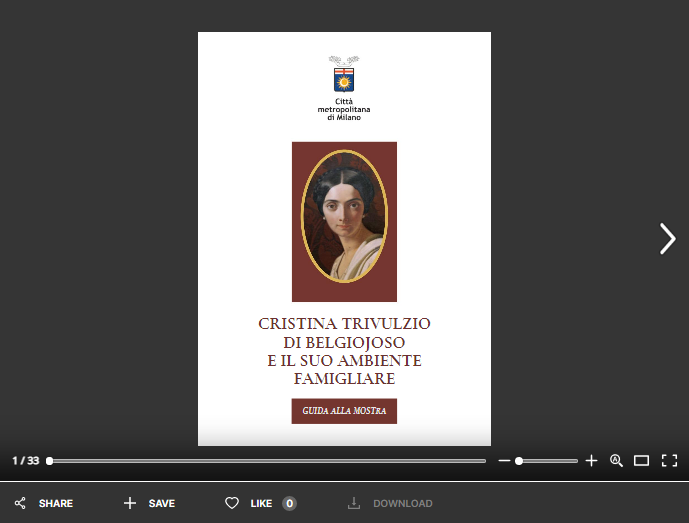
Task: Click the oval portrait on the cover
Action: pyautogui.click(x=344, y=217)
